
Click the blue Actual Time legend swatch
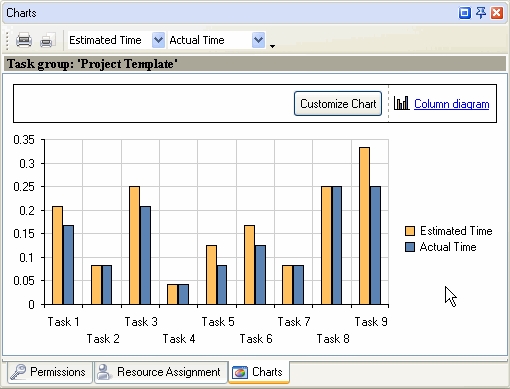[x=410, y=247]
